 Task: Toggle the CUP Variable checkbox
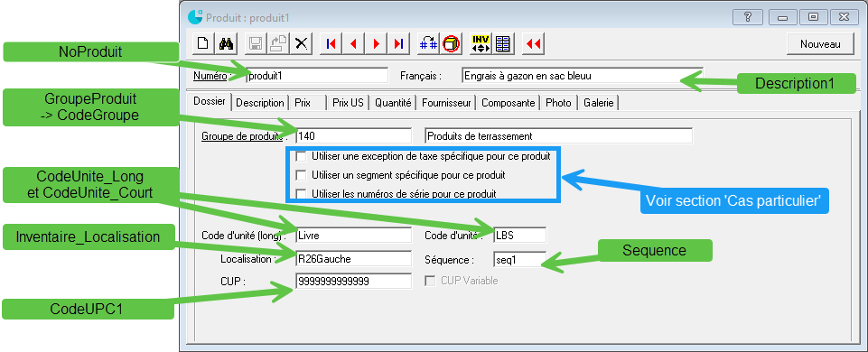[x=430, y=282]
